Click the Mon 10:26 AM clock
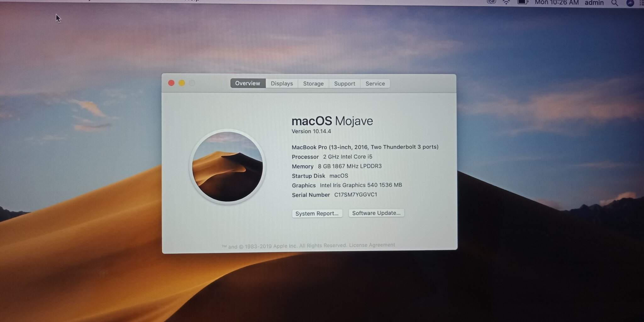 [557, 3]
